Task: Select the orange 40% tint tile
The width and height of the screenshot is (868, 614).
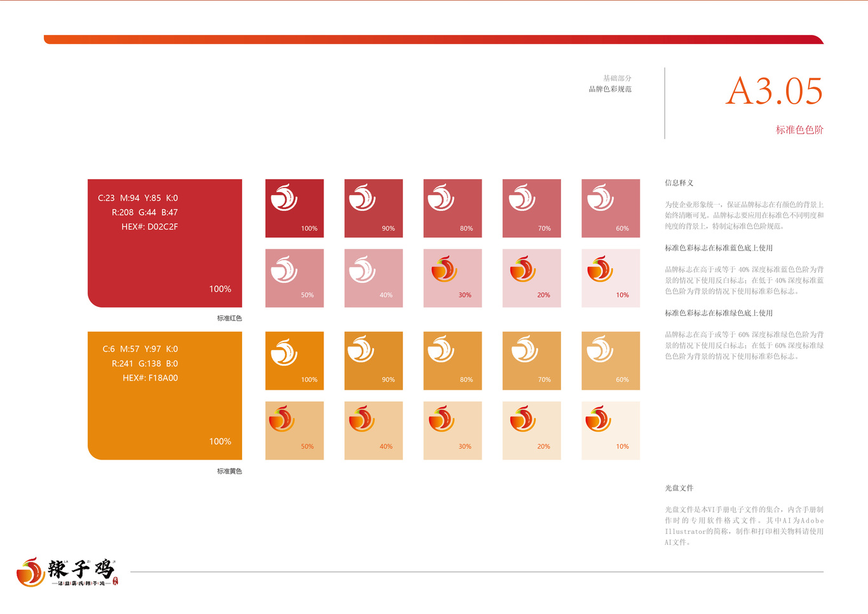Action: [374, 430]
